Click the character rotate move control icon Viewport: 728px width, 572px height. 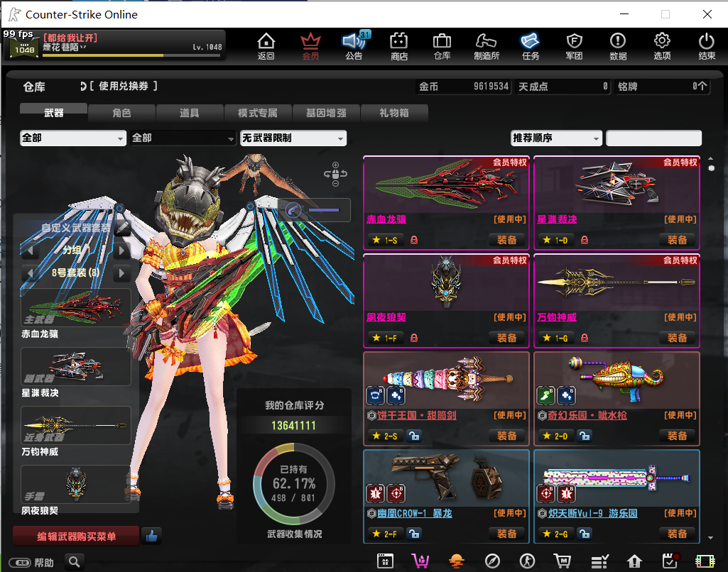click(x=335, y=174)
